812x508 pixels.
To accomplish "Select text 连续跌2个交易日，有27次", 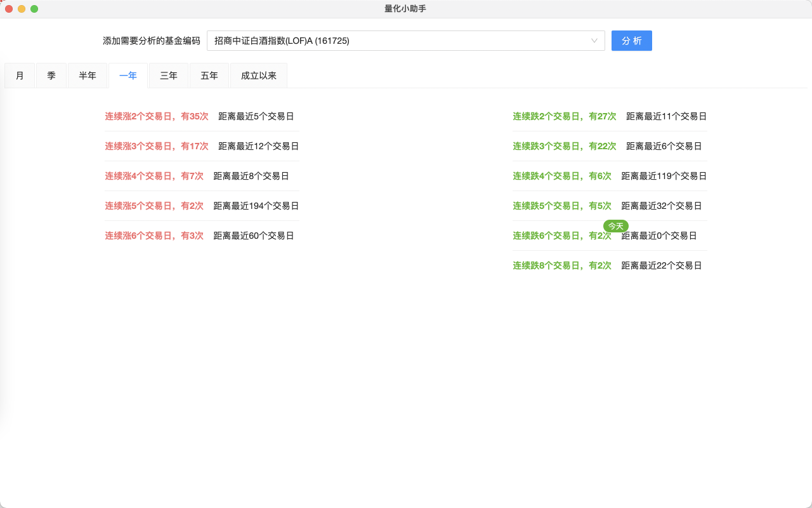I will (565, 116).
